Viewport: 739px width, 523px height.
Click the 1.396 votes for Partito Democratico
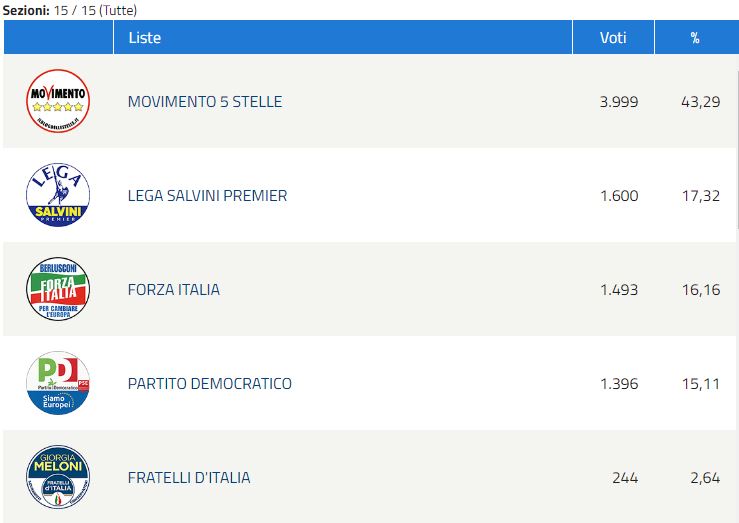619,384
